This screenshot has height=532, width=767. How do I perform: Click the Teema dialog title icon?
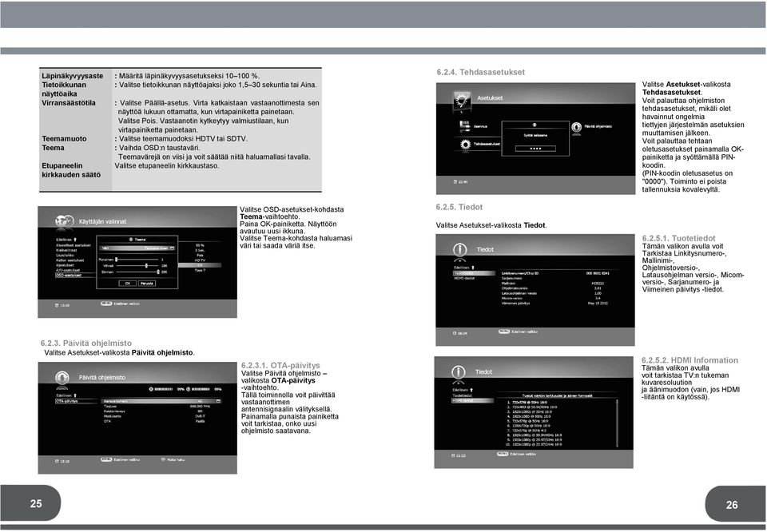coord(131,240)
